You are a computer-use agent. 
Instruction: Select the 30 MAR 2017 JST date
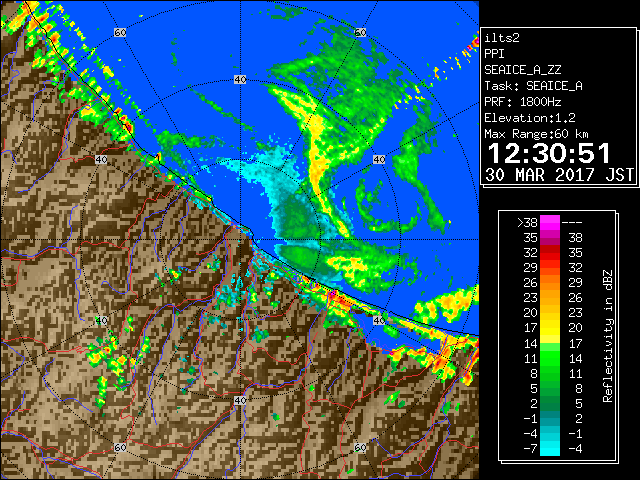(559, 175)
